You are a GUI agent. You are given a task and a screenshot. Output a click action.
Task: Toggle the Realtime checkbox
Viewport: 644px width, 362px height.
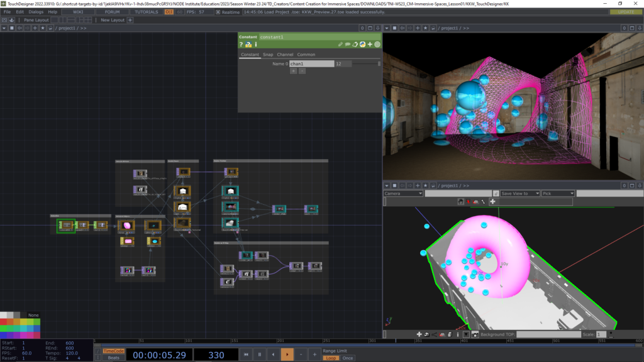click(218, 12)
